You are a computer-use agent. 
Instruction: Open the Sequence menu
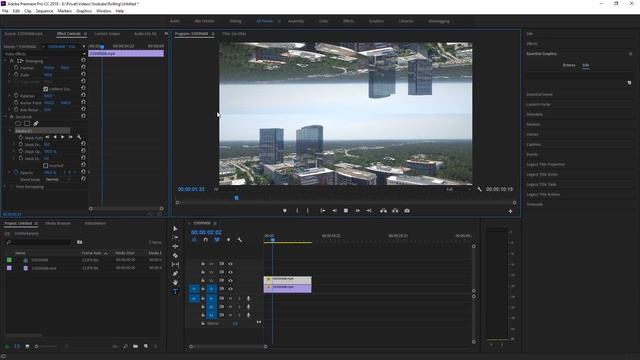[44, 11]
